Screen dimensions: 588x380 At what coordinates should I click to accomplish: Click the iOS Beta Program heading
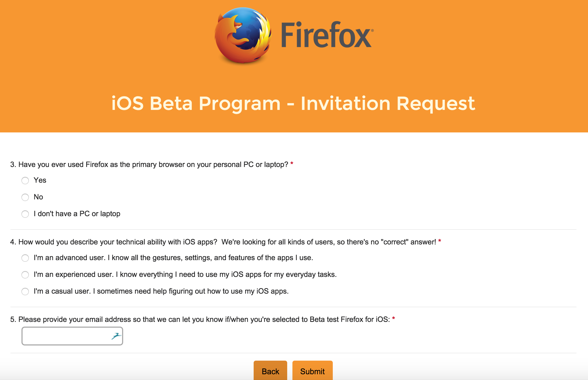(x=293, y=104)
